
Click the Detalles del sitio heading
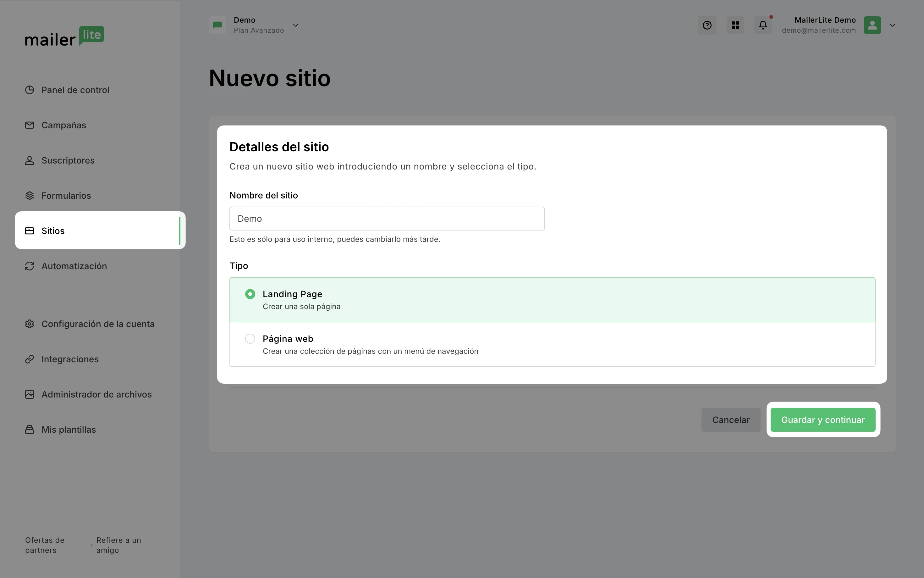coord(279,147)
